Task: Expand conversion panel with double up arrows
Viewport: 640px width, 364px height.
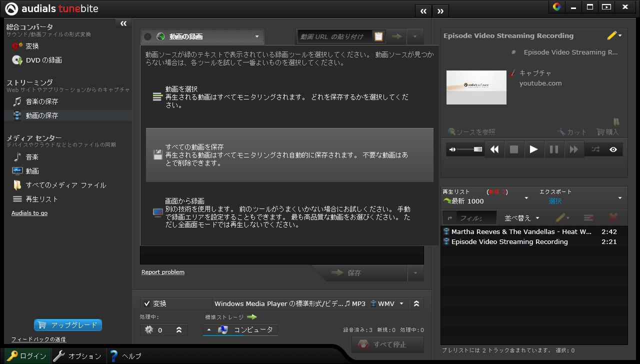Action: [x=416, y=303]
